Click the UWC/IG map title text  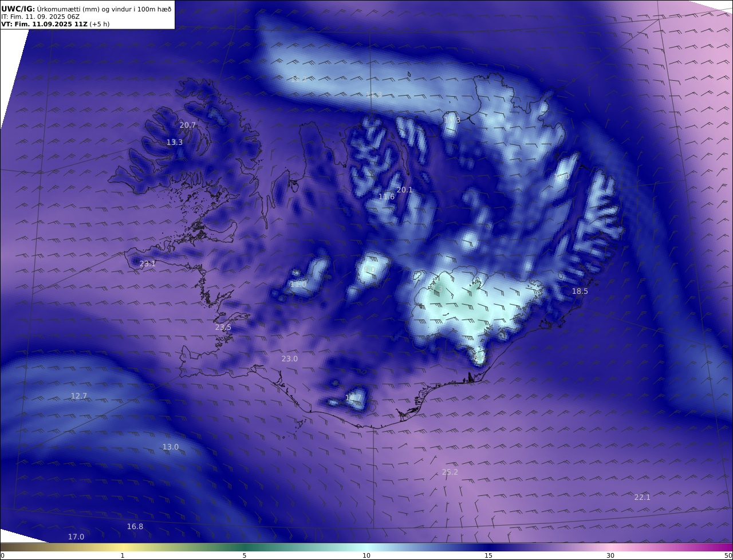(87, 9)
